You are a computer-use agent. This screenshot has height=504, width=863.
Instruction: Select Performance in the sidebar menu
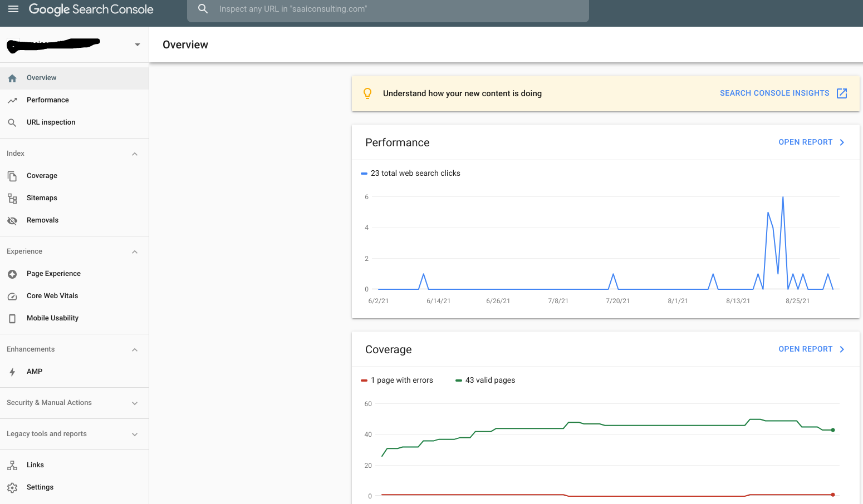tap(48, 100)
